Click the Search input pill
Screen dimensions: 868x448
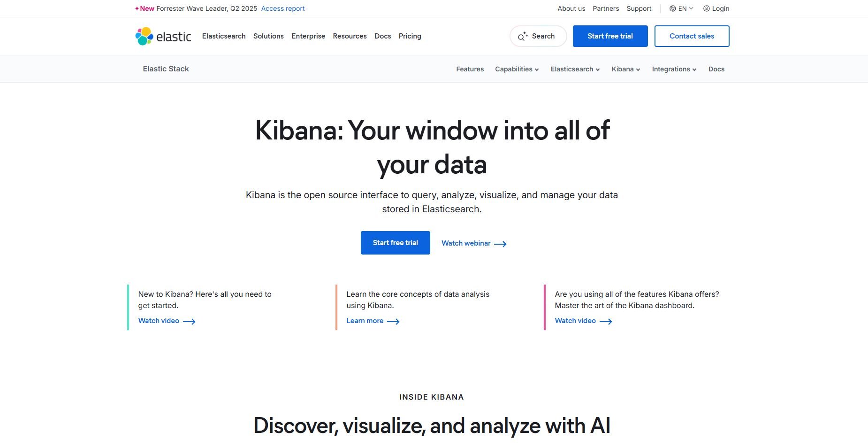538,36
